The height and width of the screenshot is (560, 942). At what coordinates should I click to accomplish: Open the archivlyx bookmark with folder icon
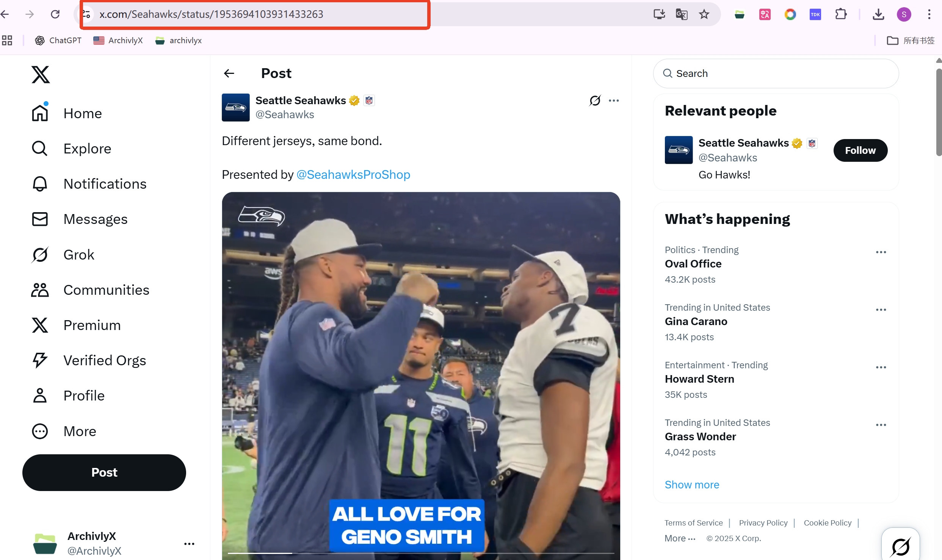coord(179,40)
